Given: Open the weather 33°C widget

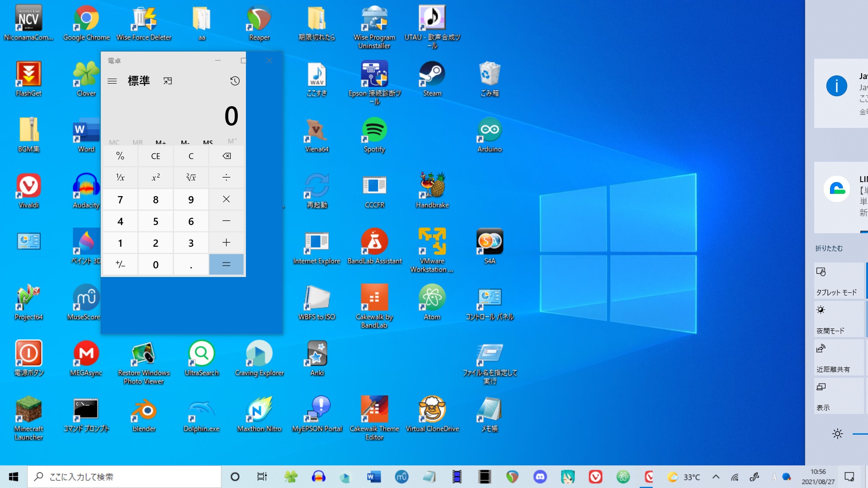Looking at the screenshot, I should tap(684, 477).
